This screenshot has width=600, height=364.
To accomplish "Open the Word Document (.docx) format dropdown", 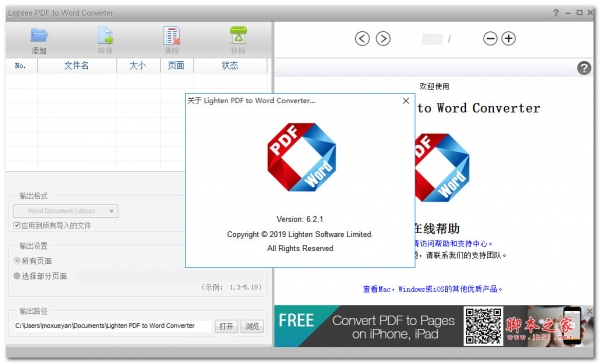I will [66, 211].
